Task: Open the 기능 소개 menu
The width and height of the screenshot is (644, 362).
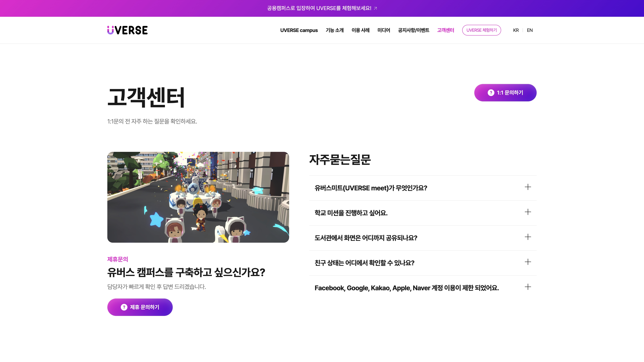Action: point(335,30)
